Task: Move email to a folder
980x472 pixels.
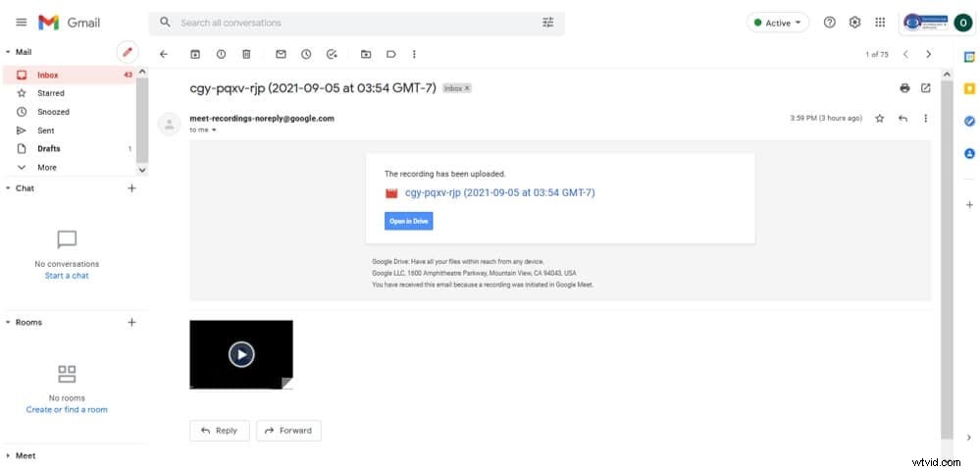Action: point(366,54)
